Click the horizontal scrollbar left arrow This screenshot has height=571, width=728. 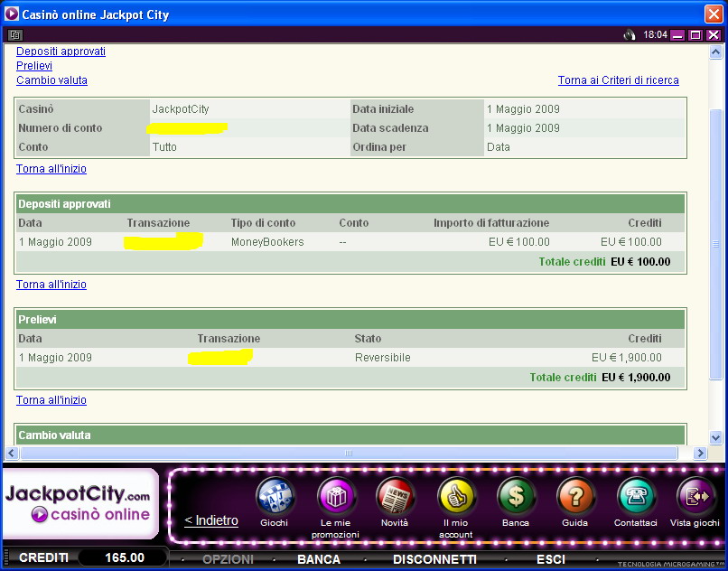point(12,453)
